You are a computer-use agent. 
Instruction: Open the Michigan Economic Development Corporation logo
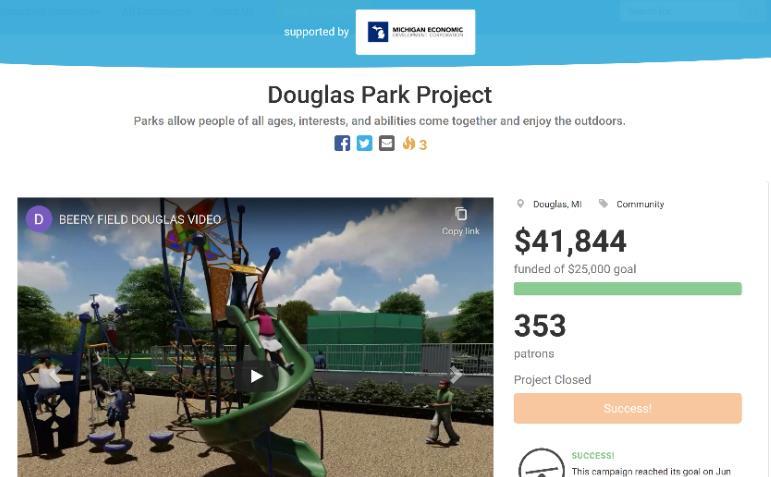[x=415, y=32]
